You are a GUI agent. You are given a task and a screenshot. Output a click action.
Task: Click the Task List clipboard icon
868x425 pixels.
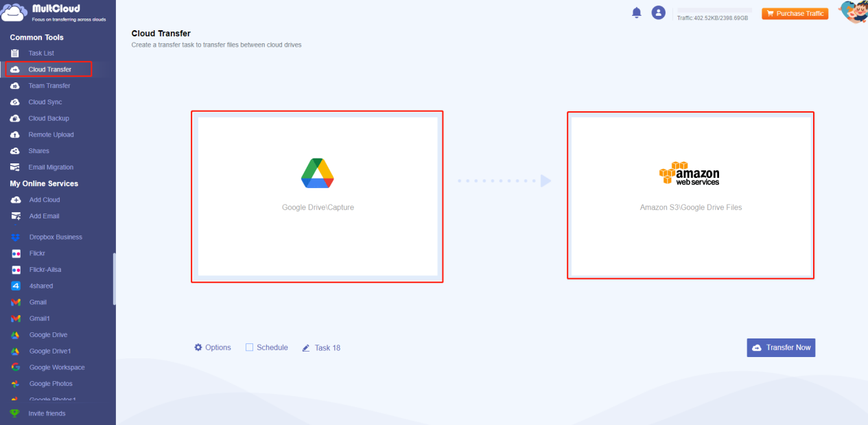[x=15, y=53]
